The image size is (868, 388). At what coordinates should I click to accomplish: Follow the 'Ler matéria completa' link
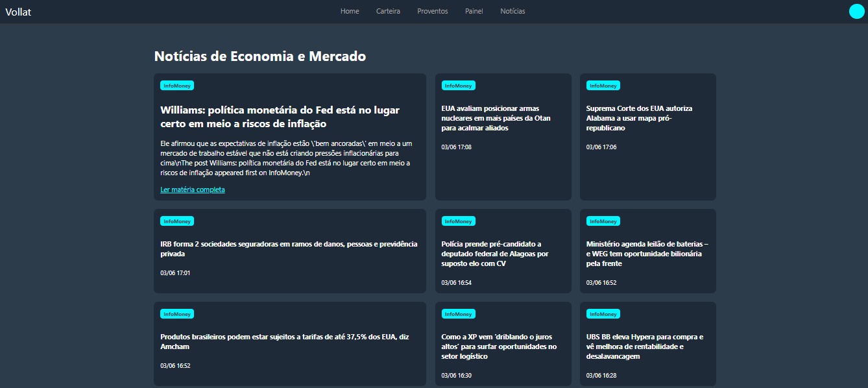193,189
